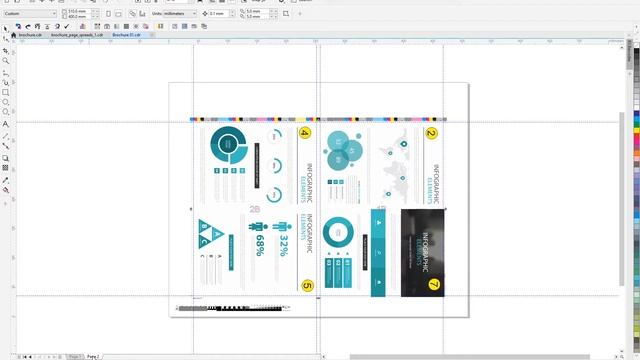Switch to the Page 1 tab
640x360 pixels.
click(75, 357)
